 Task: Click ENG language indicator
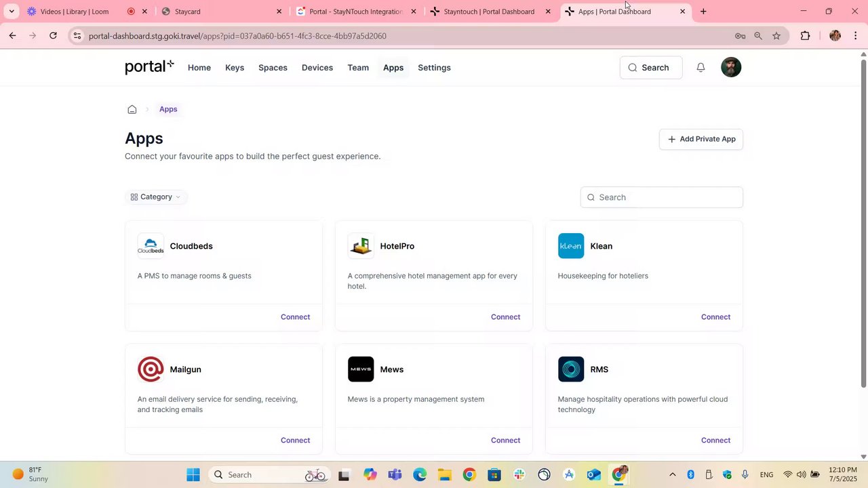[766, 474]
